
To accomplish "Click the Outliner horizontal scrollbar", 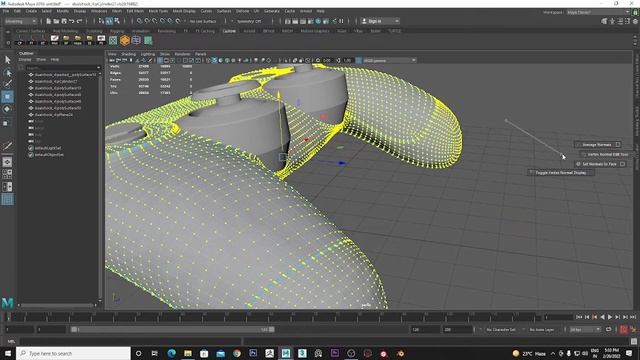I will coord(58,305).
